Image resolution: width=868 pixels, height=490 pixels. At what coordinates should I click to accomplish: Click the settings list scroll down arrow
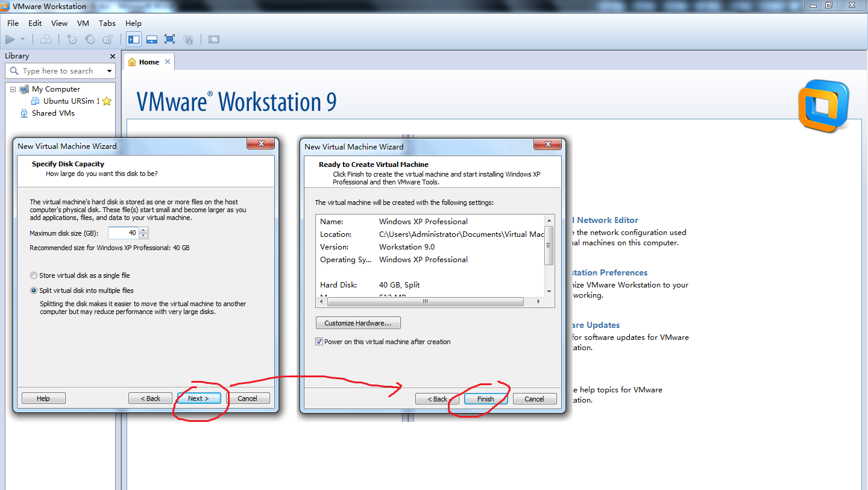click(549, 292)
